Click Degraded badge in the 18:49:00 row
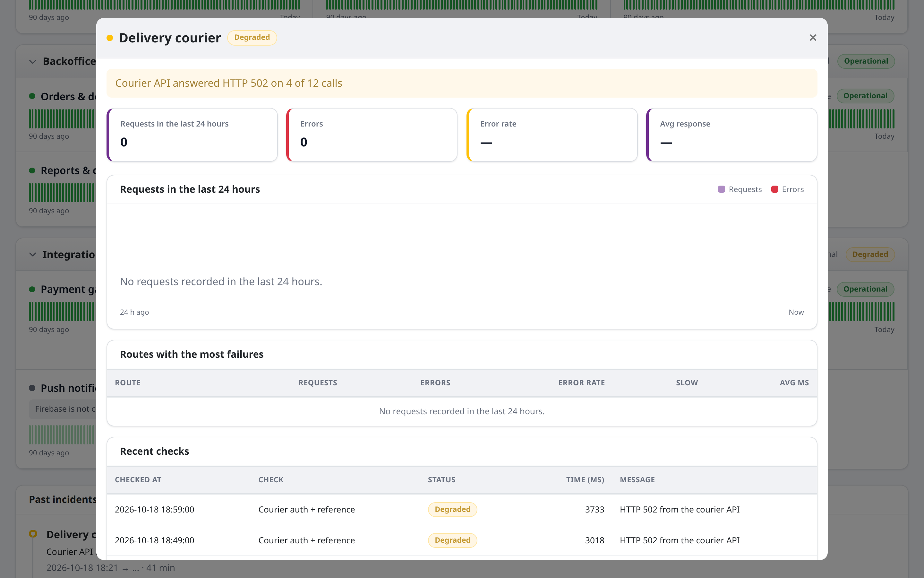The width and height of the screenshot is (924, 578). tap(452, 540)
